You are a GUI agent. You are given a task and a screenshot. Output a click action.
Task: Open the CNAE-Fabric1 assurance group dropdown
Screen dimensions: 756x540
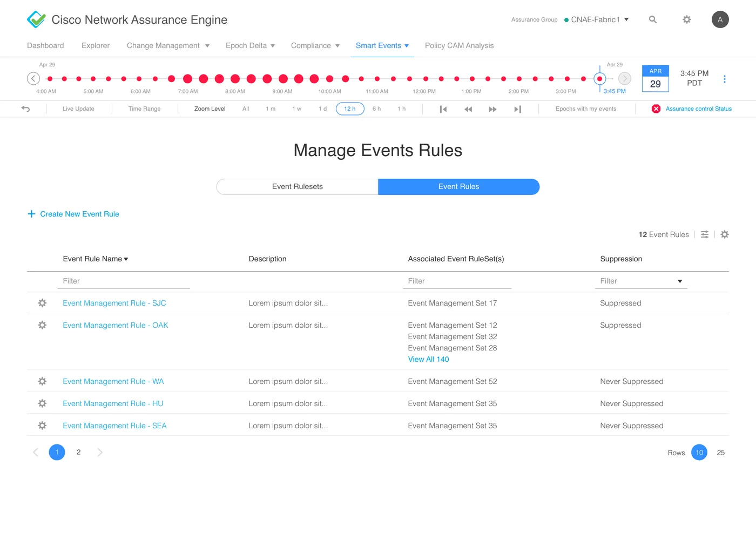pyautogui.click(x=596, y=19)
